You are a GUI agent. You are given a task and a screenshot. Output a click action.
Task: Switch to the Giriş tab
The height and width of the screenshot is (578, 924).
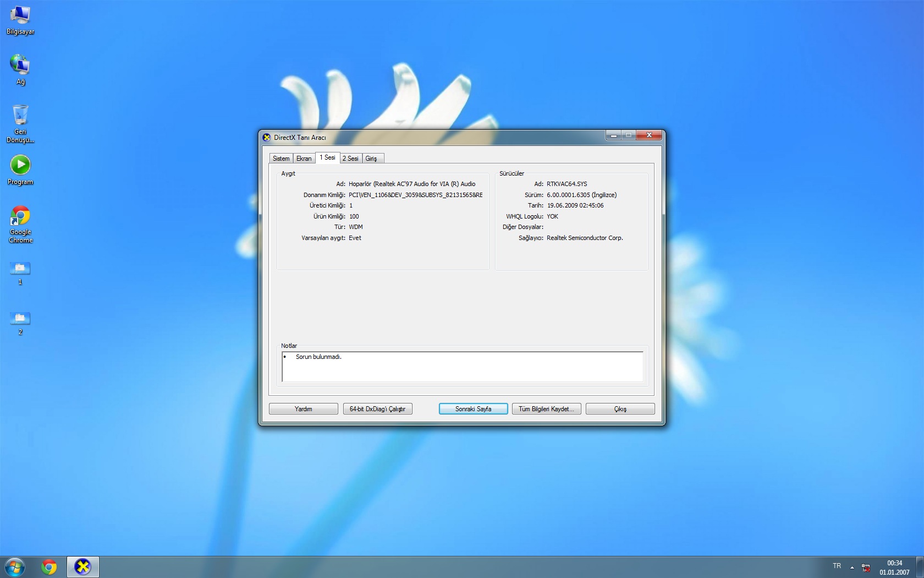coord(372,159)
